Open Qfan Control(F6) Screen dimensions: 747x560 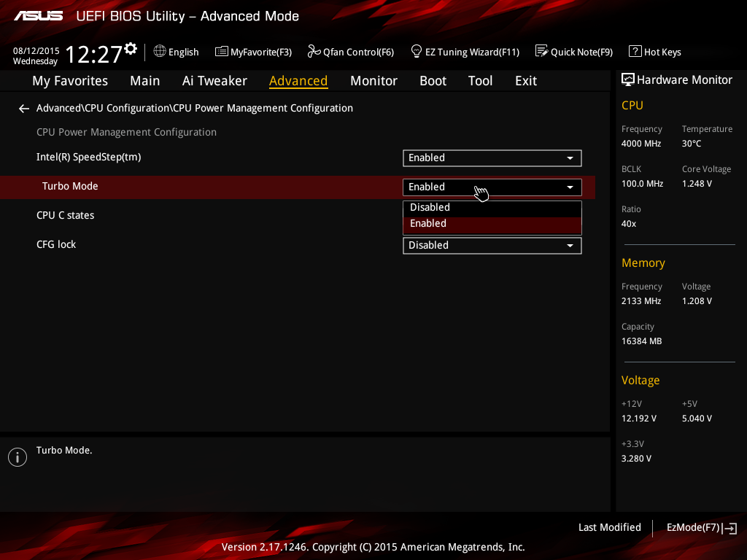click(x=351, y=52)
